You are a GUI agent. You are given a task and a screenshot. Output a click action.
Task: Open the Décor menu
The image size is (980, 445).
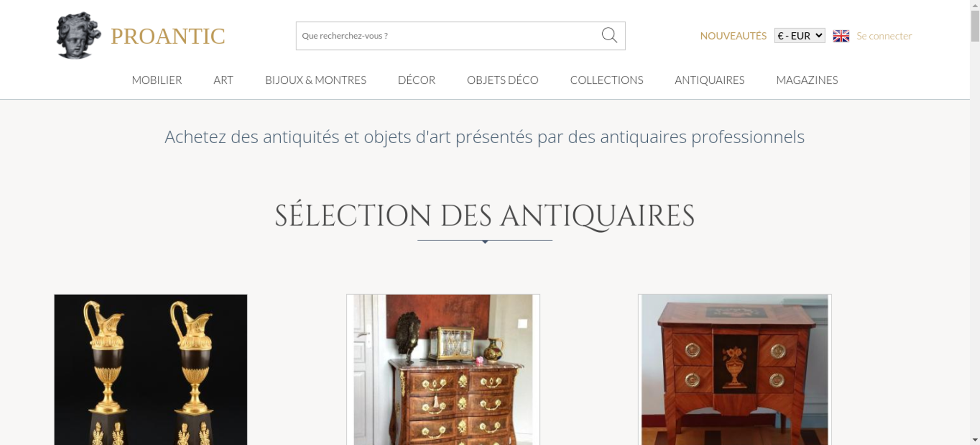[416, 80]
